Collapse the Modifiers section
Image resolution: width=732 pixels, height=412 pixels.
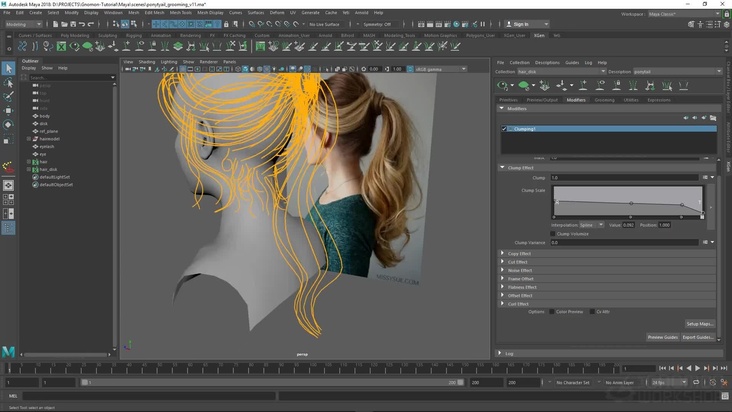502,108
